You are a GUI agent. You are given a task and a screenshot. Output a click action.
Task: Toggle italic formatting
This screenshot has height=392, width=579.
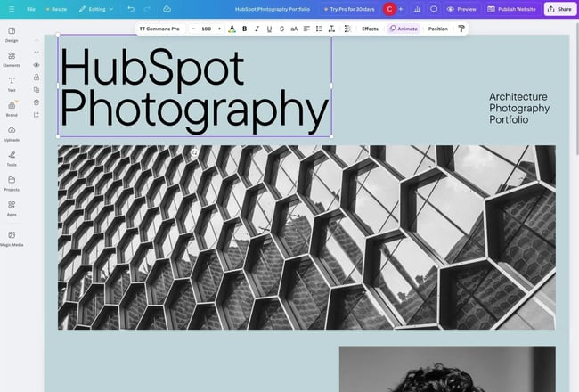tap(257, 29)
